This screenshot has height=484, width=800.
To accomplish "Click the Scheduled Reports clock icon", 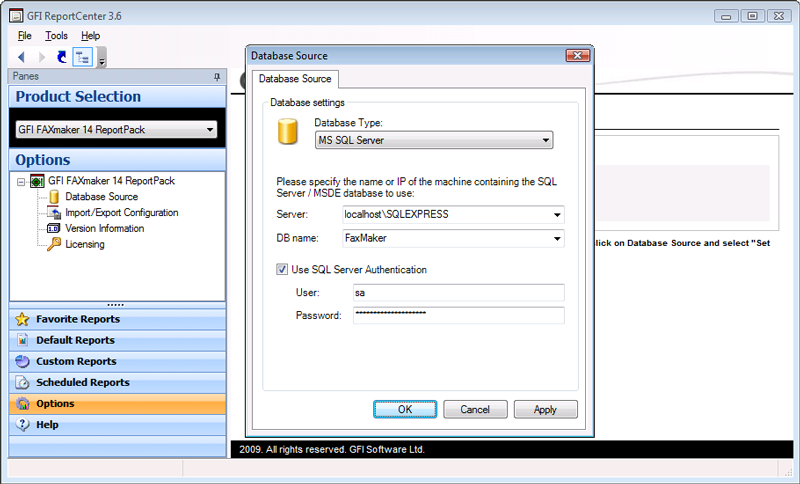I will click(x=22, y=383).
